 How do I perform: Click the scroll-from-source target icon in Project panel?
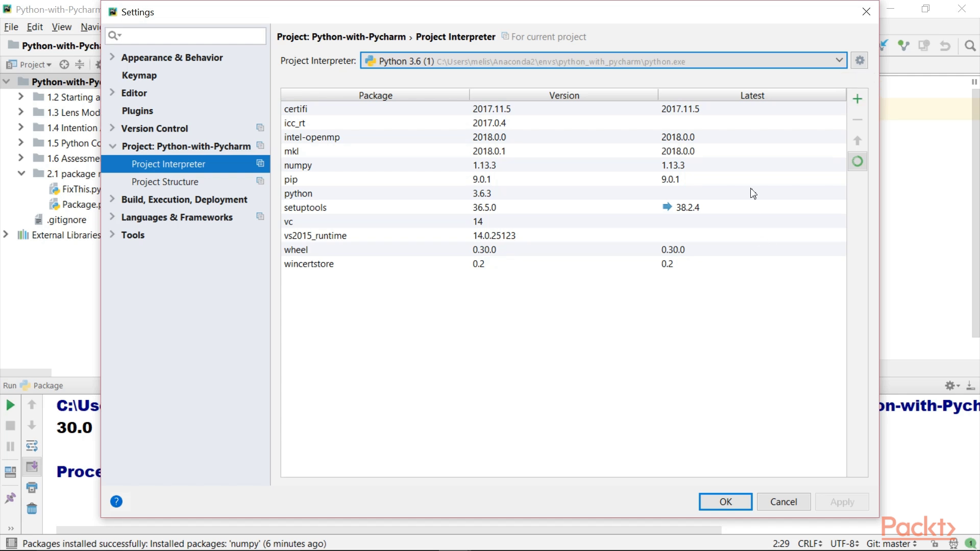(64, 64)
